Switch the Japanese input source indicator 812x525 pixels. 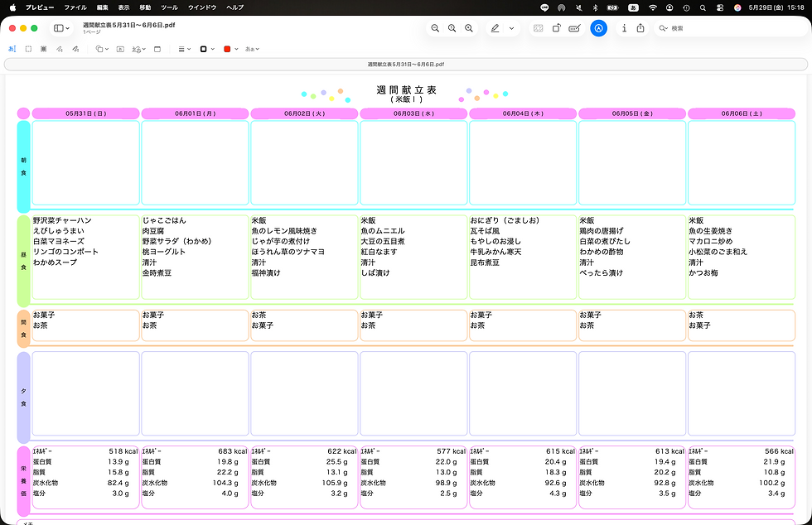pyautogui.click(x=633, y=7)
